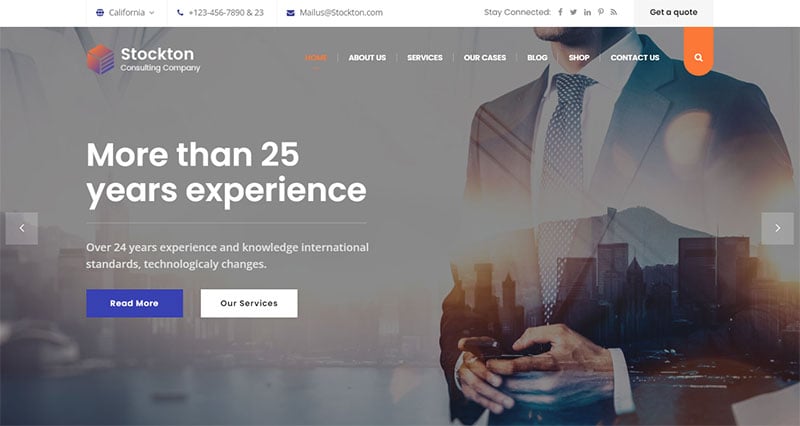Screen dimensions: 800x426
Task: Click the Pinterest icon
Action: 601,12
